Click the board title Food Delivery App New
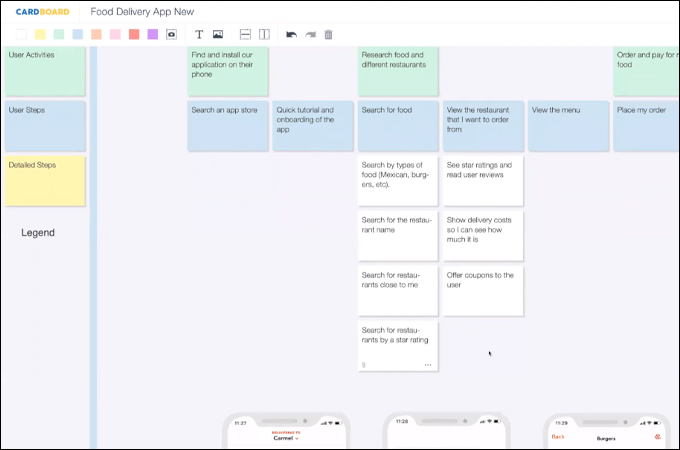 tap(142, 12)
